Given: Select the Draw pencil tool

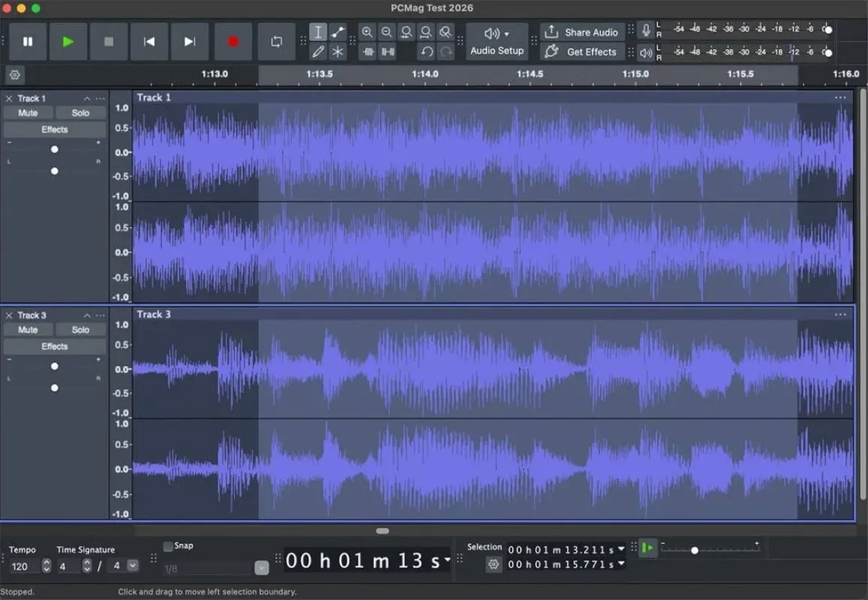Looking at the screenshot, I should click(x=318, y=52).
